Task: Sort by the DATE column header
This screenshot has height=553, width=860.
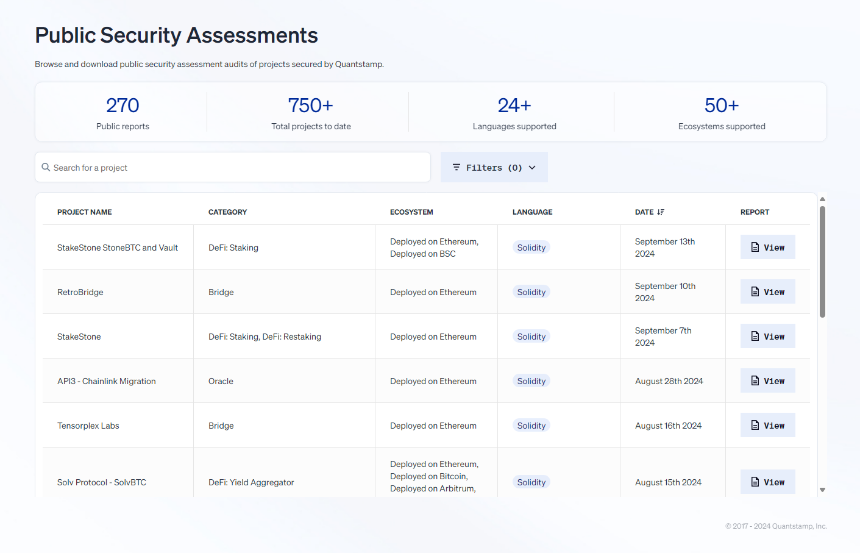Action: pos(644,212)
